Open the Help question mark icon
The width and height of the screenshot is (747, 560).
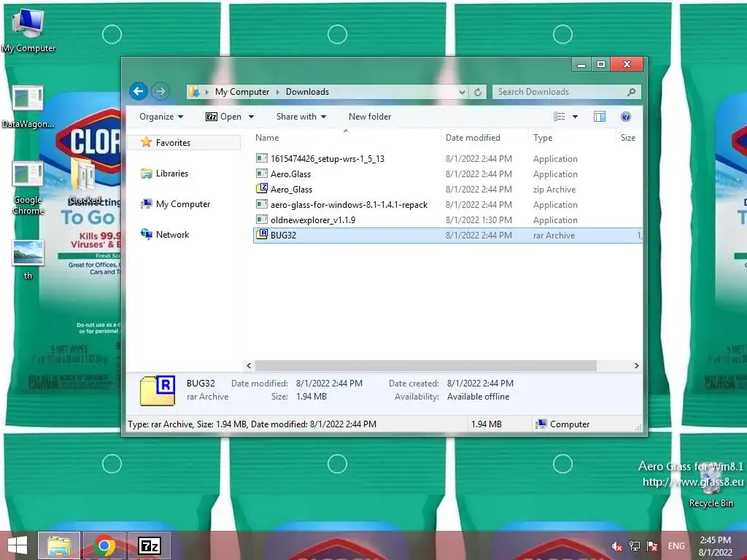(x=625, y=117)
